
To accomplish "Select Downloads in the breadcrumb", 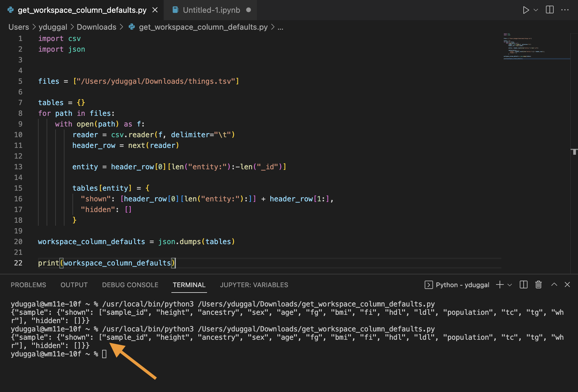I will tap(97, 27).
